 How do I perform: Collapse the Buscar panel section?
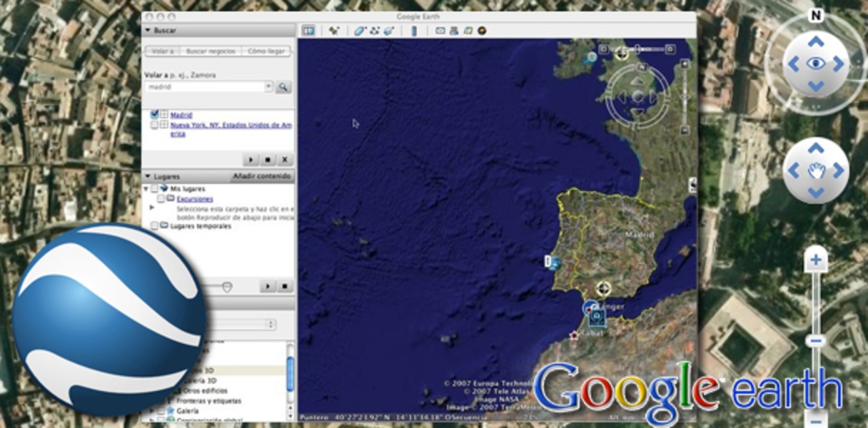tap(148, 31)
